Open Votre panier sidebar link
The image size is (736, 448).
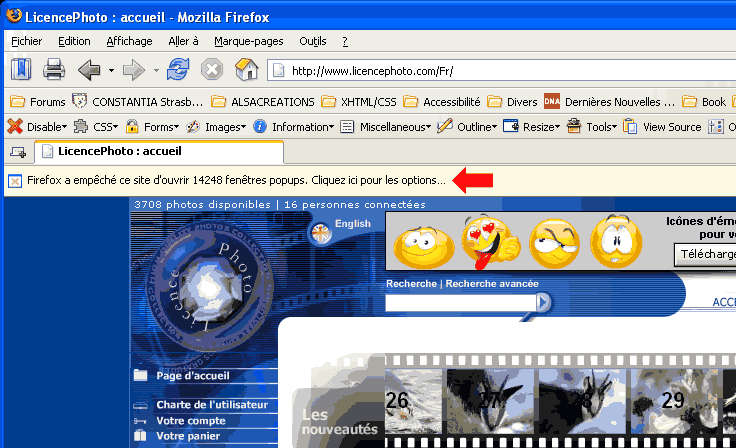click(x=188, y=436)
